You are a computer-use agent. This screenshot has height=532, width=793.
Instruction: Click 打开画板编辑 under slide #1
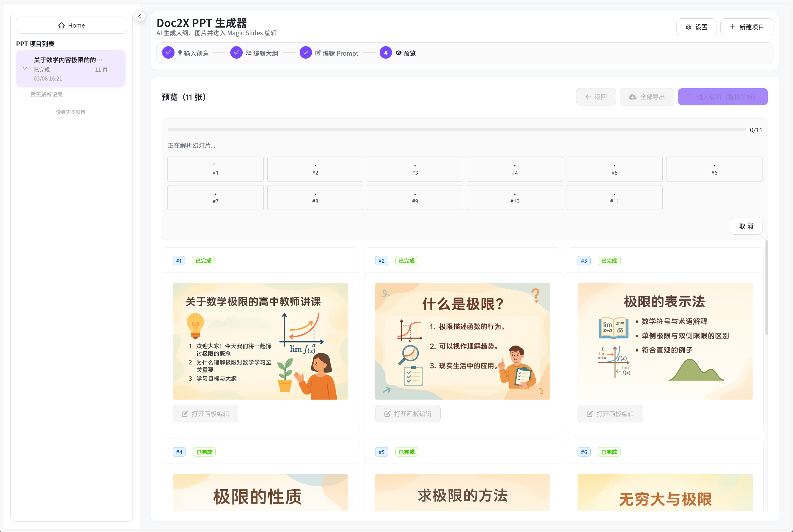click(205, 414)
